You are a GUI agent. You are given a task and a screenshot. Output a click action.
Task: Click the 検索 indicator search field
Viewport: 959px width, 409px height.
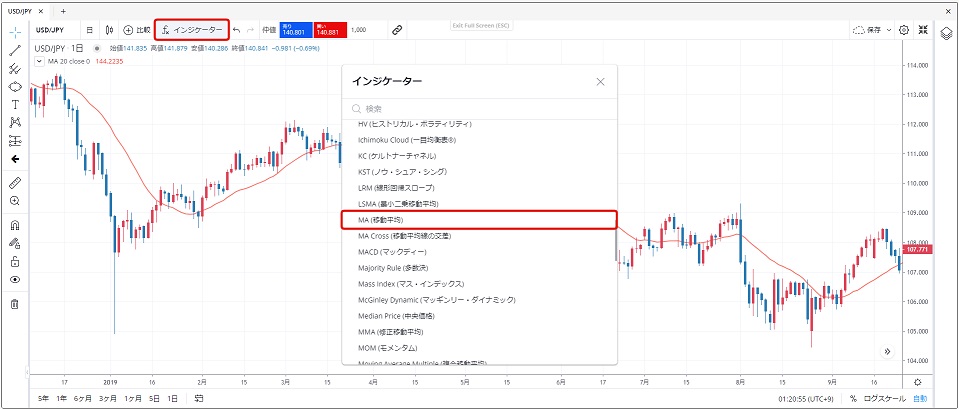point(479,109)
